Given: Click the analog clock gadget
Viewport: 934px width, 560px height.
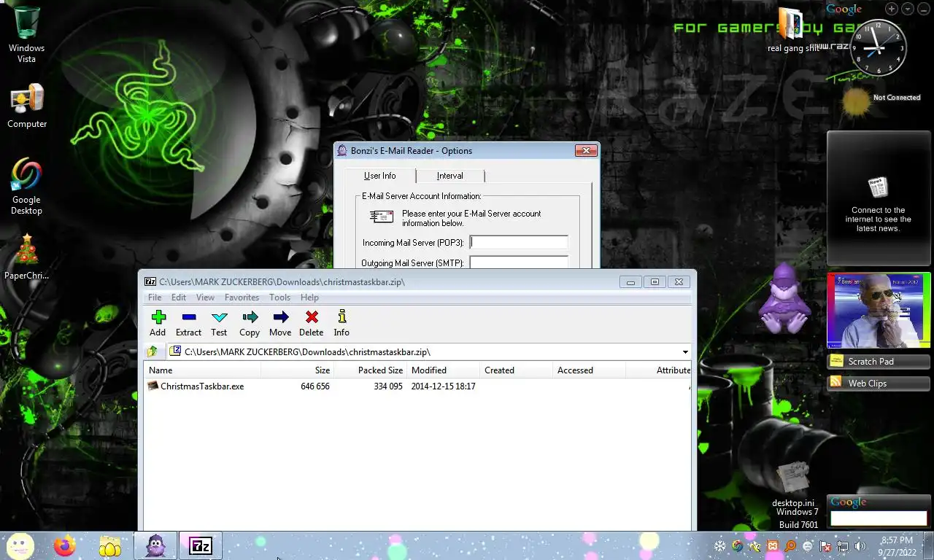Looking at the screenshot, I should pyautogui.click(x=878, y=48).
